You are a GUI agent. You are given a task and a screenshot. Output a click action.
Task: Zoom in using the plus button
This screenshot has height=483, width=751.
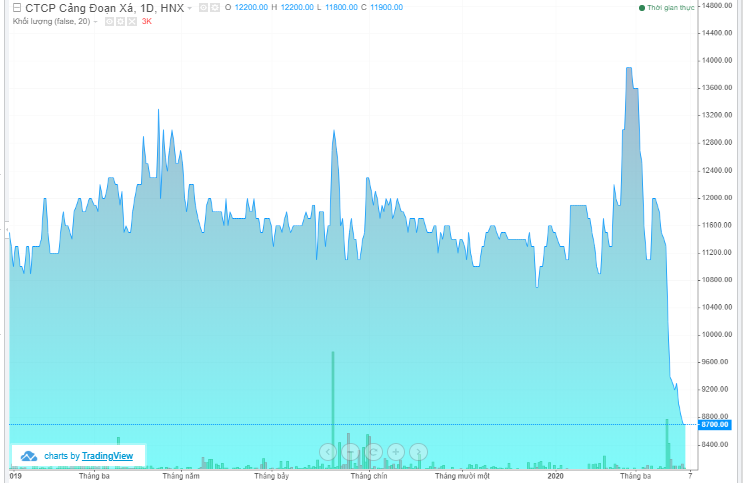(396, 452)
